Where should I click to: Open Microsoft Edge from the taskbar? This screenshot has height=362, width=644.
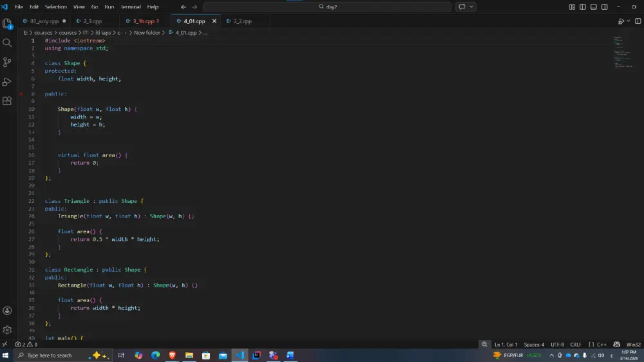[155, 356]
